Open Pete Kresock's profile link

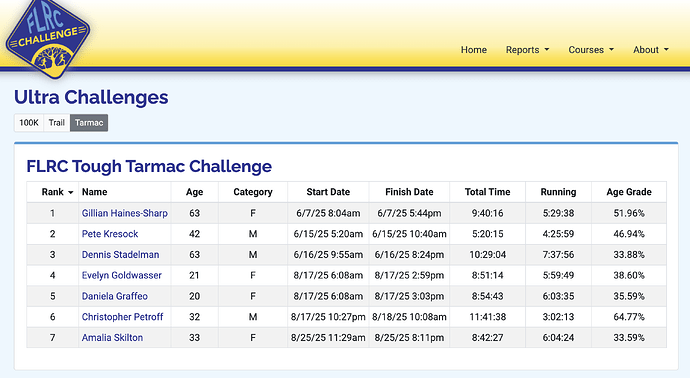click(110, 234)
